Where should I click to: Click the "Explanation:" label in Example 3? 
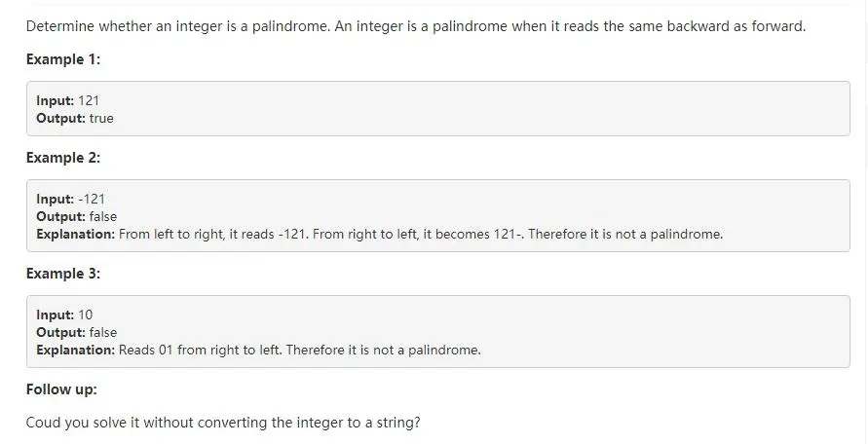(x=76, y=350)
